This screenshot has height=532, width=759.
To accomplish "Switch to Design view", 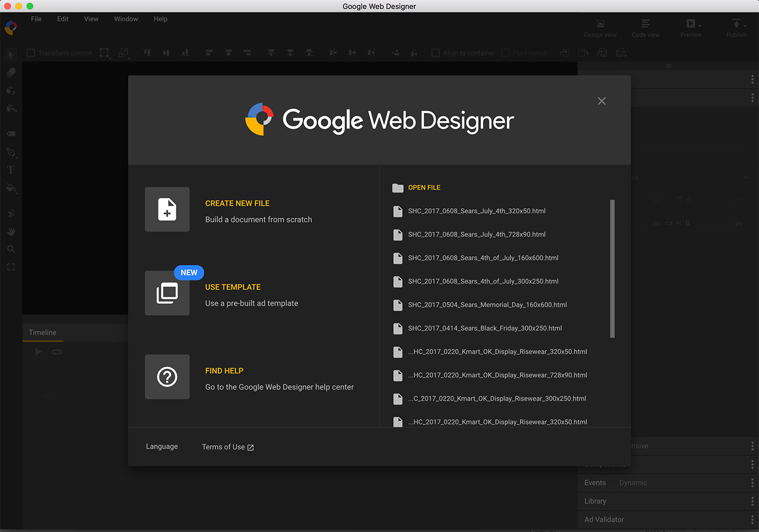I will click(600, 28).
